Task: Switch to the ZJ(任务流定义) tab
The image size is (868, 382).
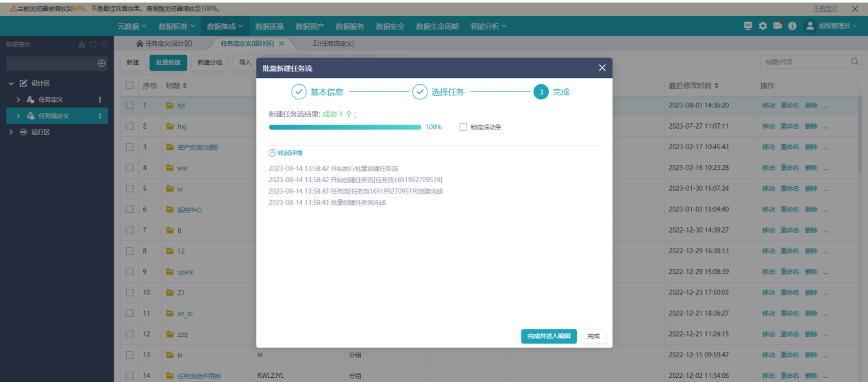Action: point(333,43)
